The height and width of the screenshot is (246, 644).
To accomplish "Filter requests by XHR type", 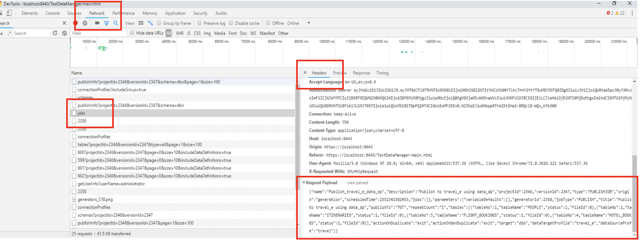I will (180, 33).
